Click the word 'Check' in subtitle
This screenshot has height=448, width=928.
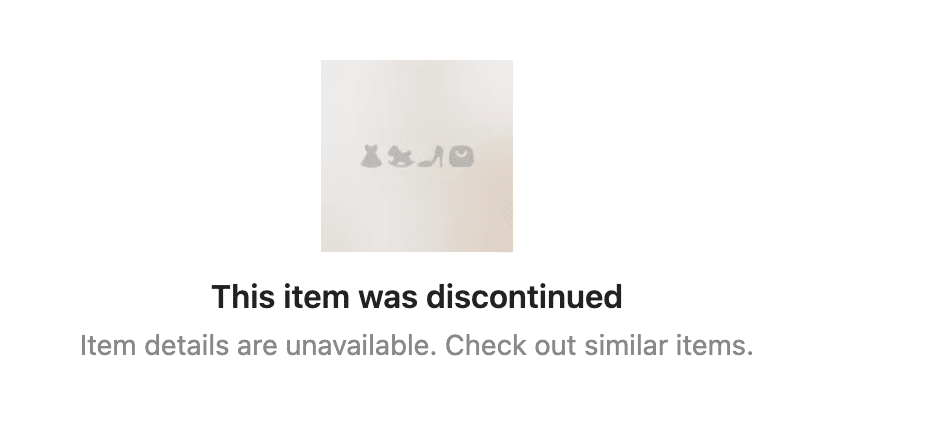(485, 345)
